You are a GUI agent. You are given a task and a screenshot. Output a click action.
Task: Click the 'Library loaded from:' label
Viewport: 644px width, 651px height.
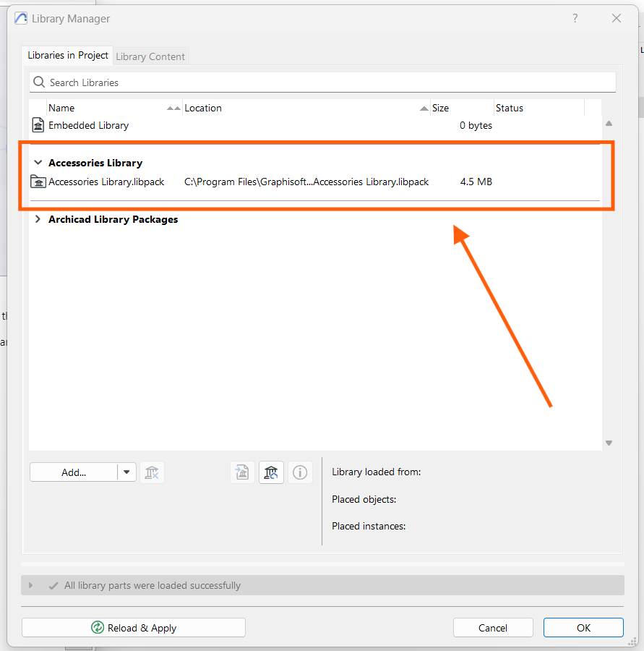377,472
